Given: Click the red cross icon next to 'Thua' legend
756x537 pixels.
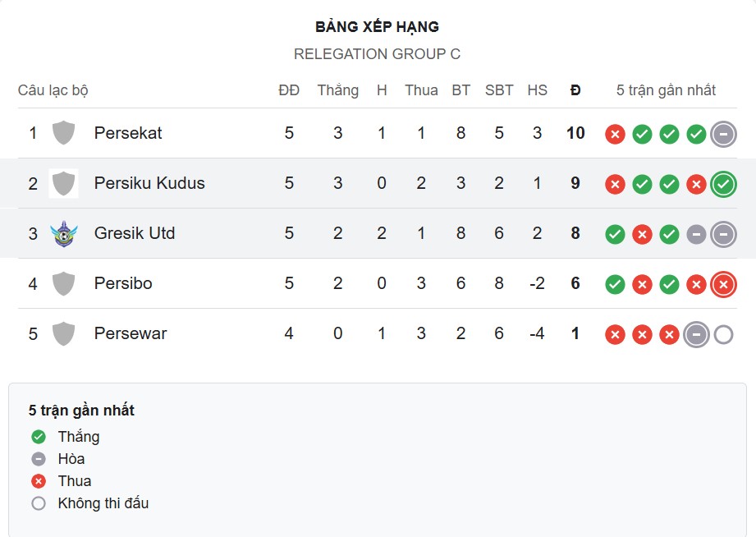Looking at the screenshot, I should pyautogui.click(x=37, y=481).
